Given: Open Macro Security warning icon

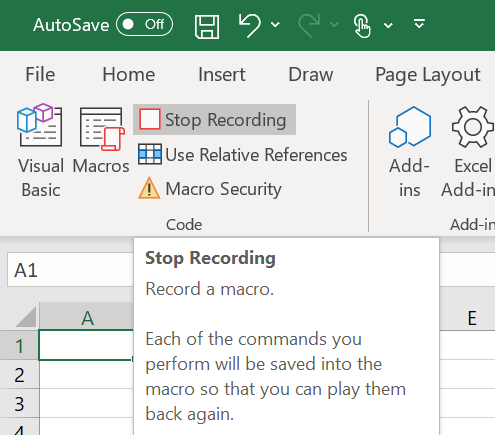Looking at the screenshot, I should coord(149,188).
